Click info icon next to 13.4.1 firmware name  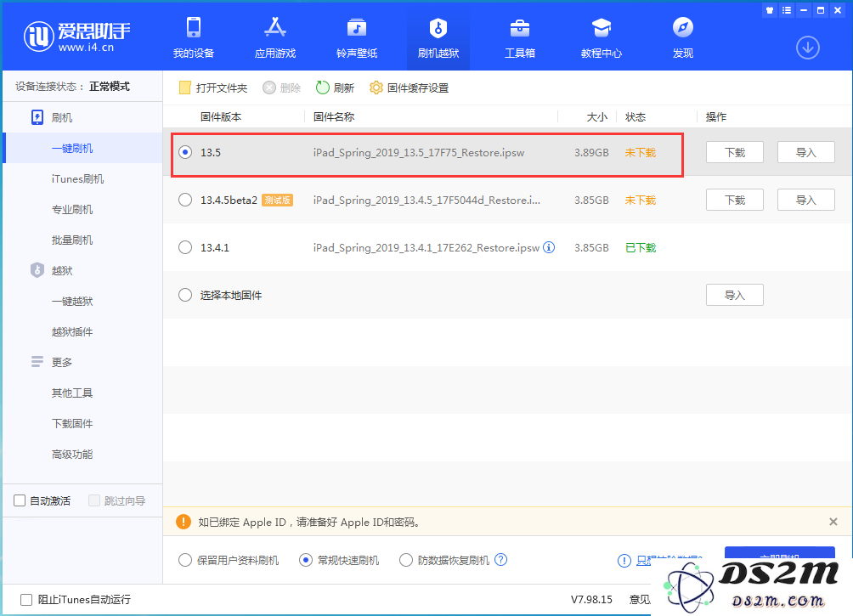point(550,247)
